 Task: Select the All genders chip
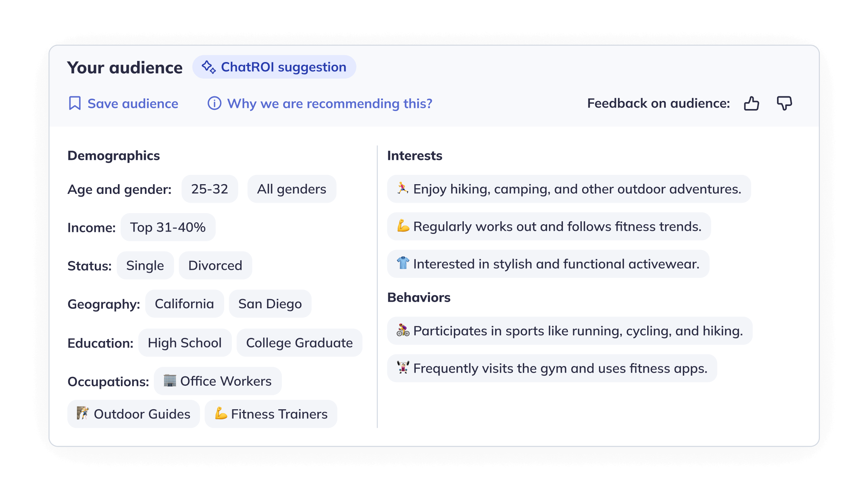292,189
